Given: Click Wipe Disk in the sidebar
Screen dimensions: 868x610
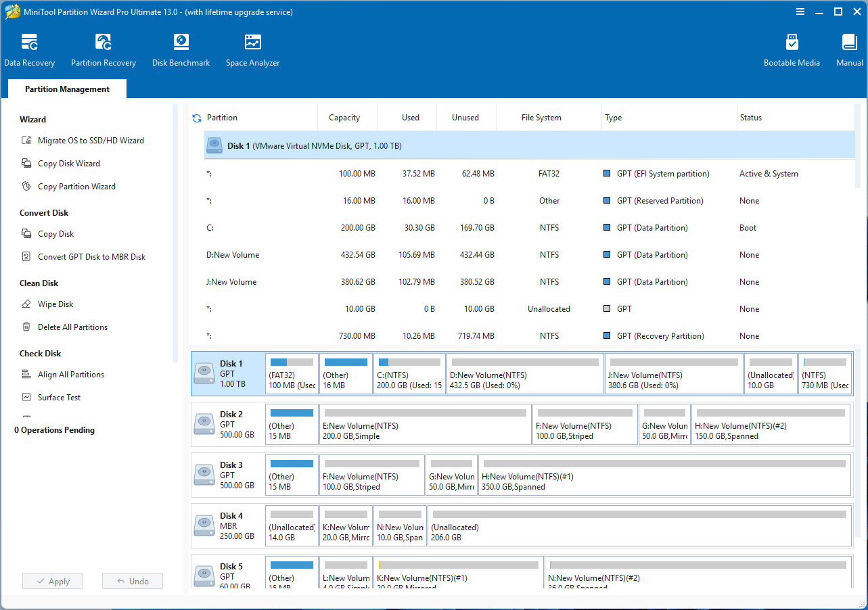Looking at the screenshot, I should click(x=55, y=304).
